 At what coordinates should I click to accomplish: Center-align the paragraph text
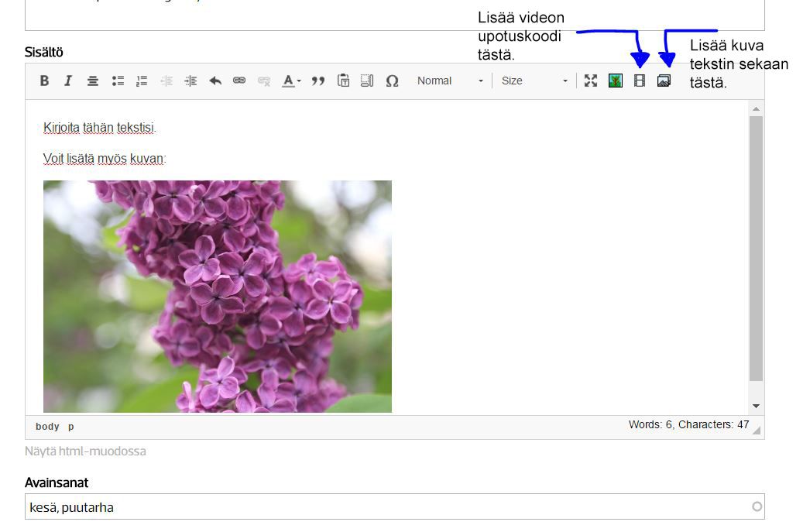pyautogui.click(x=93, y=81)
